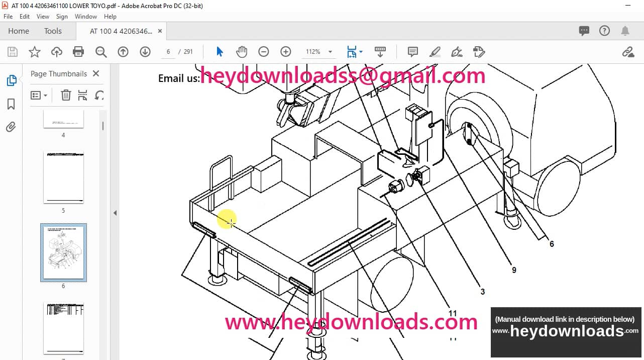Open the File menu
Image resolution: width=644 pixels, height=360 pixels.
pyautogui.click(x=8, y=17)
